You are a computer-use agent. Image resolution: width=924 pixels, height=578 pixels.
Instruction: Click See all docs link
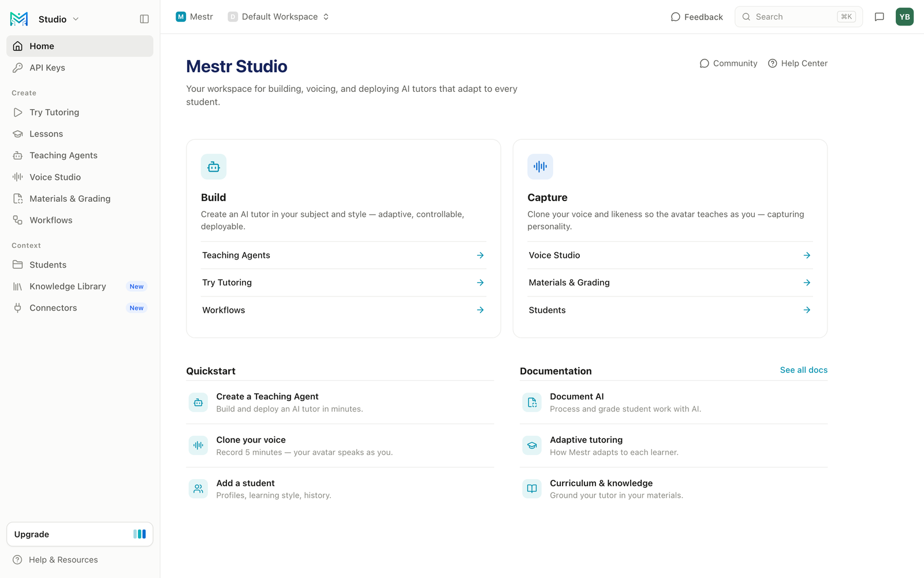click(x=804, y=370)
